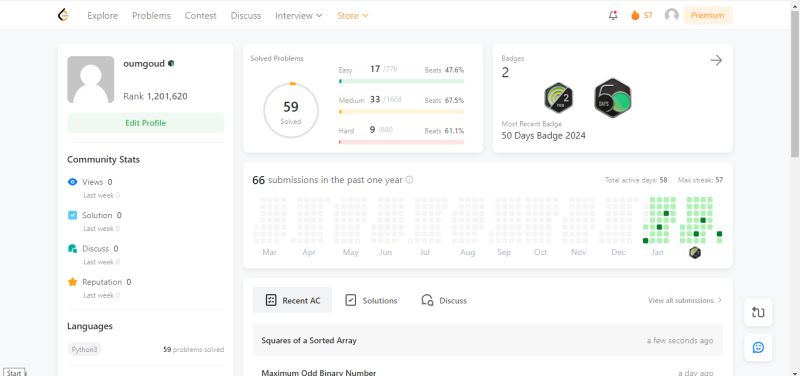Viewport: 800px width, 376px height.
Task: Expand the Store dropdown menu
Action: click(x=353, y=15)
